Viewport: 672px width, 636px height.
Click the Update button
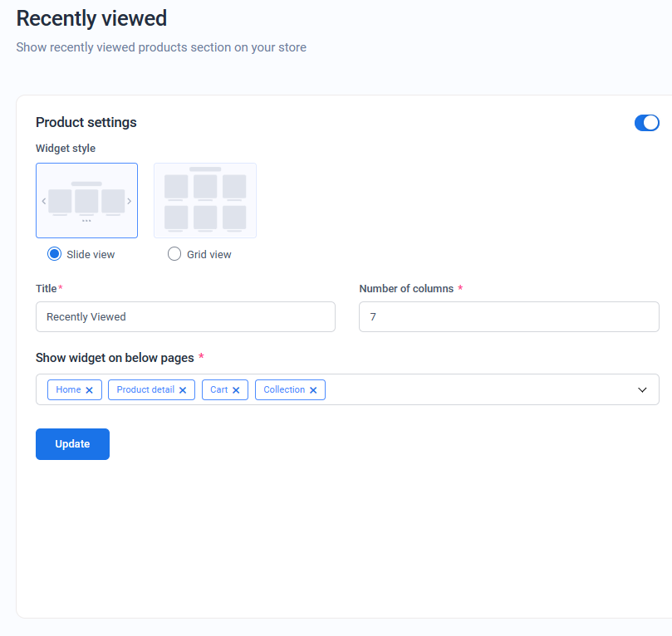coord(72,444)
